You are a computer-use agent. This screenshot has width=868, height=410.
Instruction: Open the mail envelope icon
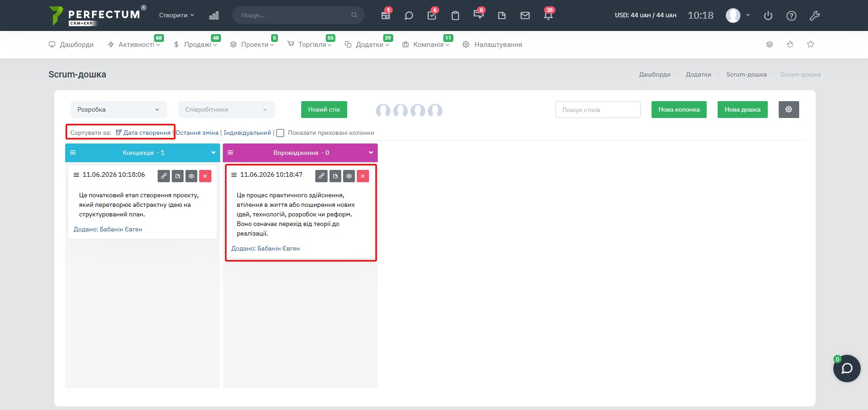[x=525, y=15]
